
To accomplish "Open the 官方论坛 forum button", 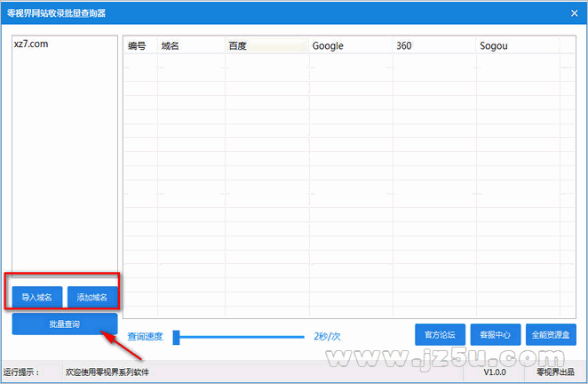I will [x=440, y=334].
